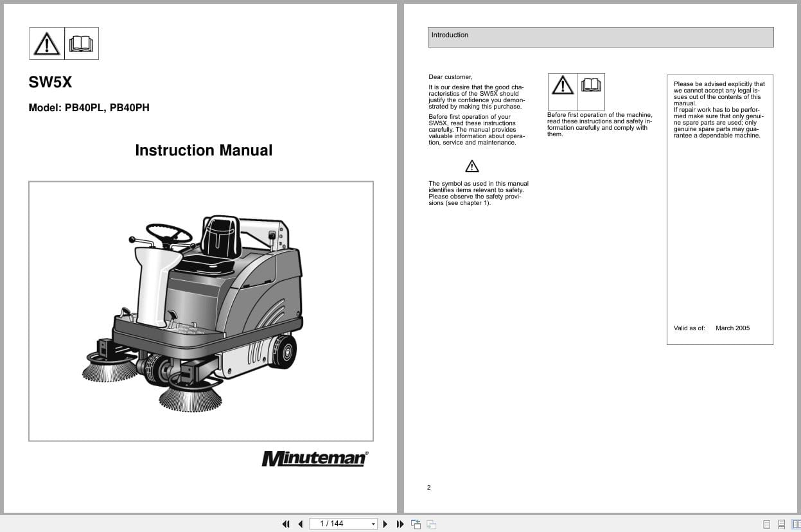Image resolution: width=801 pixels, height=532 pixels.
Task: Click the Minuteman logo on the cover
Action: 314,458
